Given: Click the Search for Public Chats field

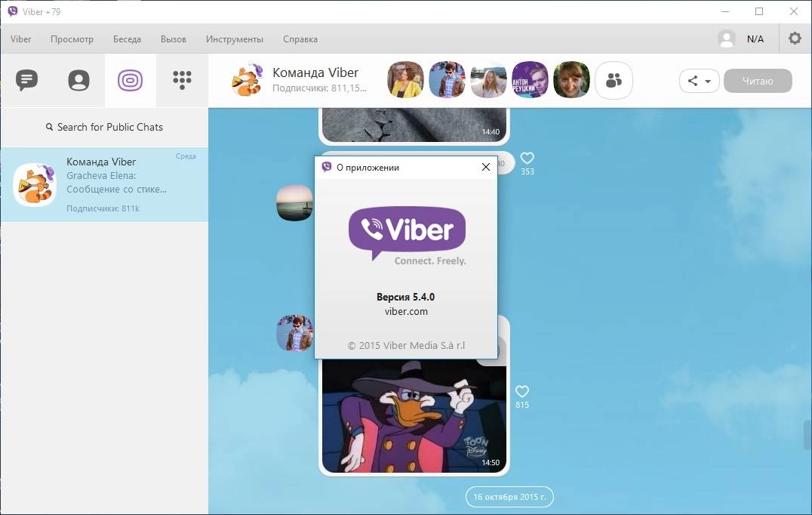Looking at the screenshot, I should click(x=104, y=127).
